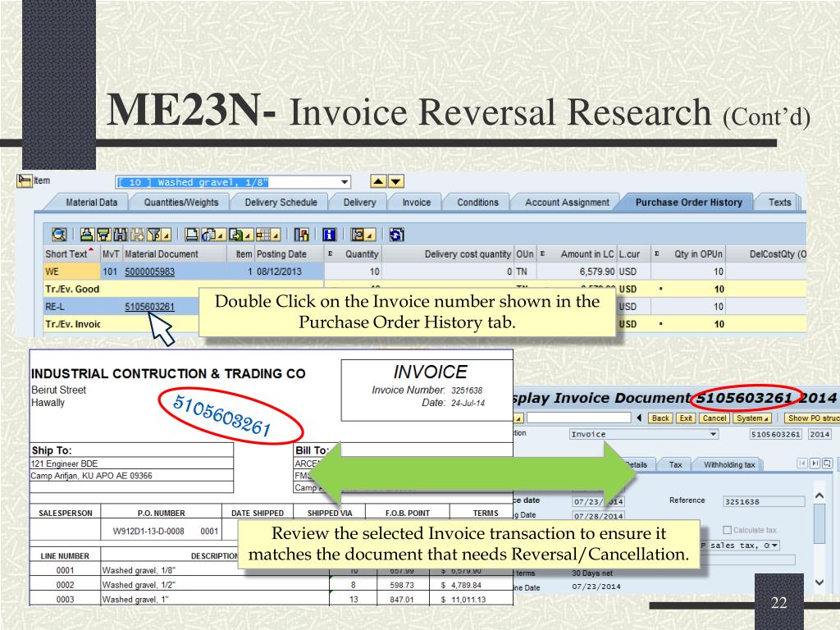
Task: Select the Purchase Order History tab
Action: tap(688, 202)
